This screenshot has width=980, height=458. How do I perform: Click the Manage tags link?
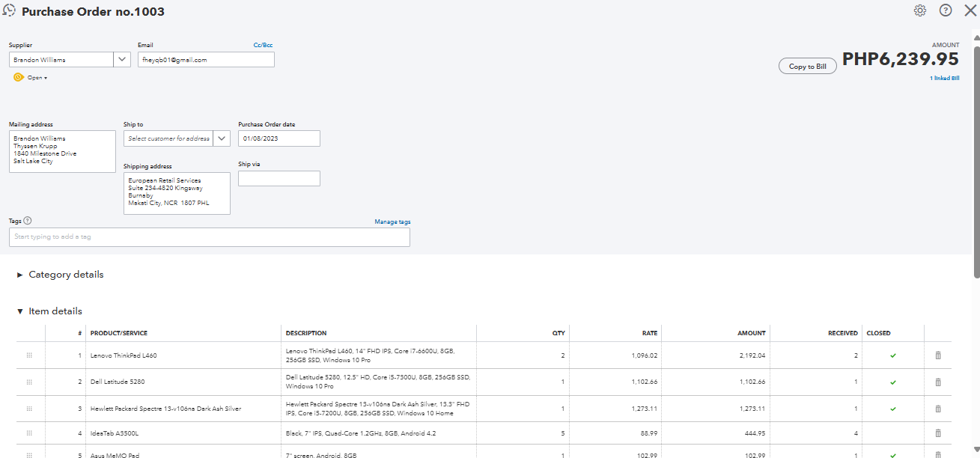(x=392, y=222)
